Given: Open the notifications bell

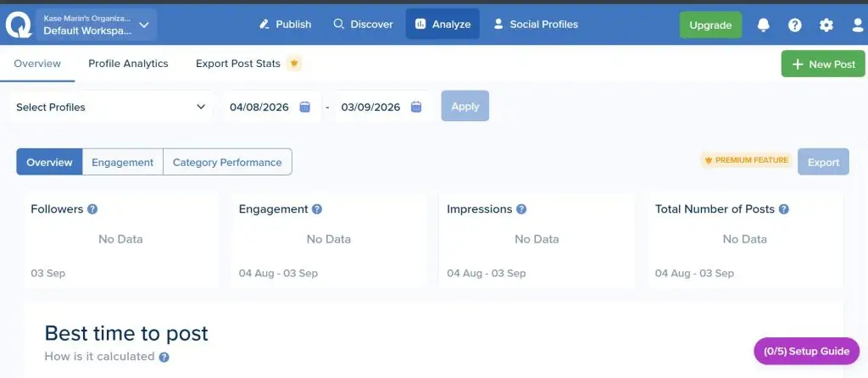Looking at the screenshot, I should (764, 25).
